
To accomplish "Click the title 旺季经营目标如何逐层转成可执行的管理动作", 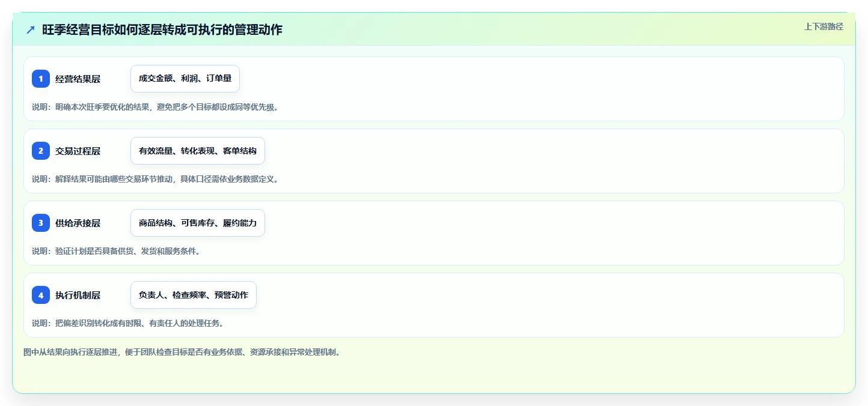I will pos(162,29).
